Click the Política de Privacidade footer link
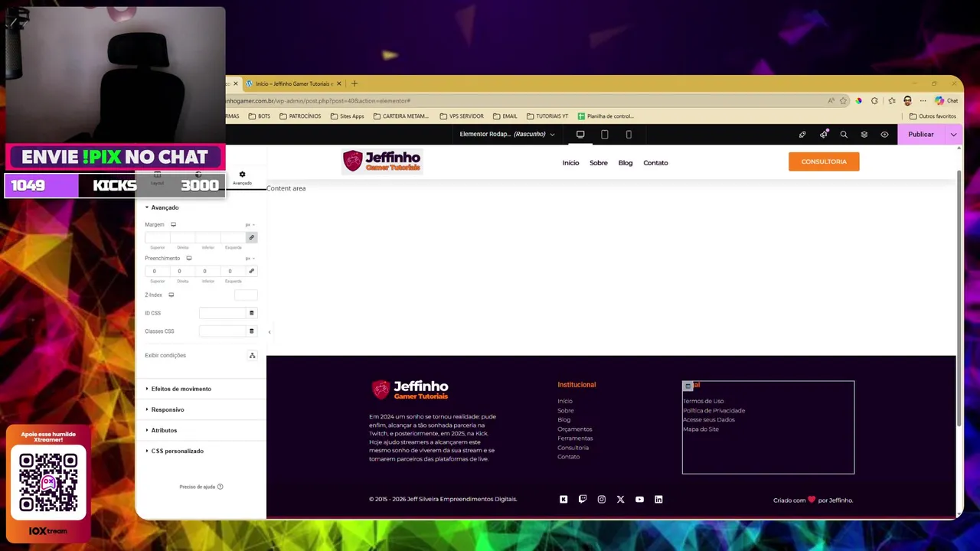Viewport: 980px width, 551px height. [x=714, y=410]
